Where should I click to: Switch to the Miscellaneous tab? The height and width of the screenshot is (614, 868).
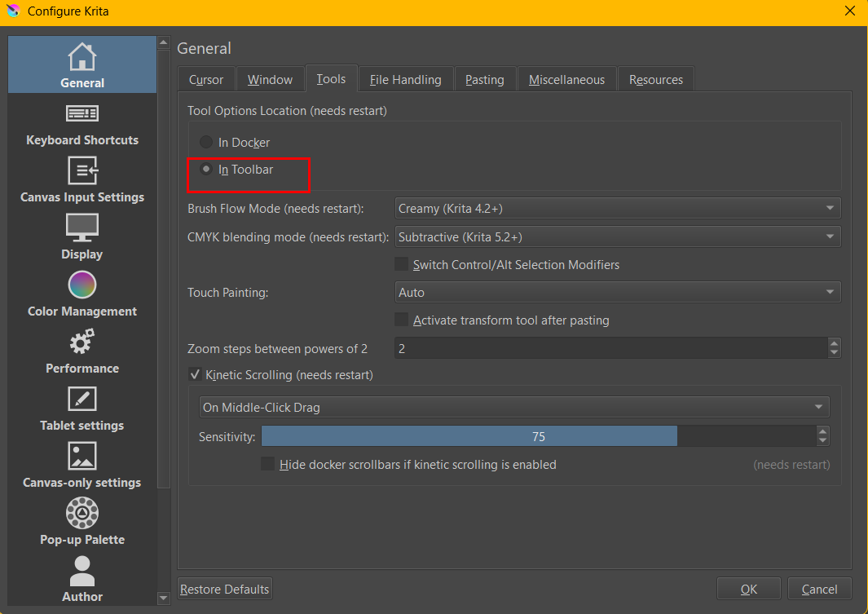click(566, 80)
